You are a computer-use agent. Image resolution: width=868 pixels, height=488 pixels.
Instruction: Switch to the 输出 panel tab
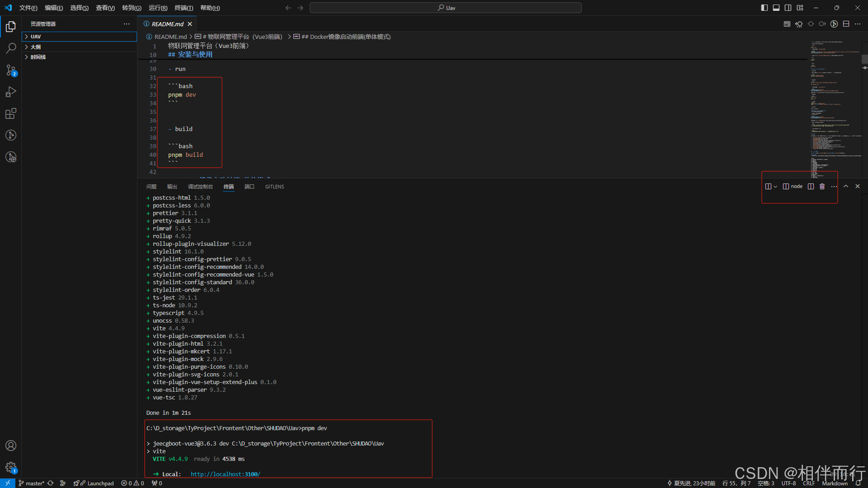click(172, 187)
